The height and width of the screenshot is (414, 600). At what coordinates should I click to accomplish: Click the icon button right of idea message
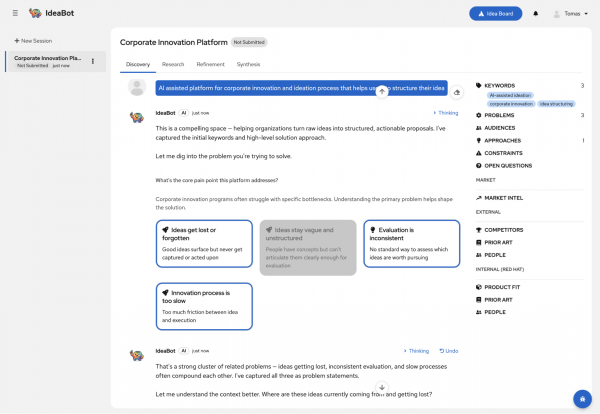point(457,92)
